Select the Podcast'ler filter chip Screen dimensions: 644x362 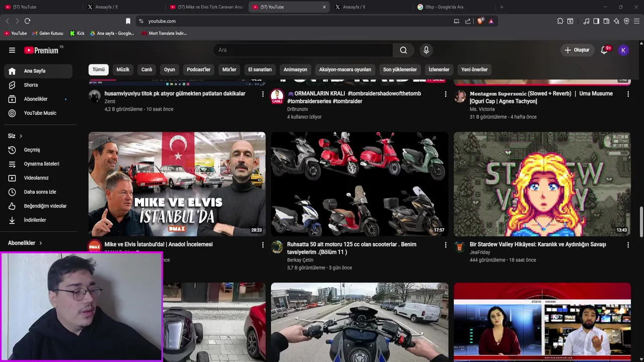pyautogui.click(x=199, y=69)
